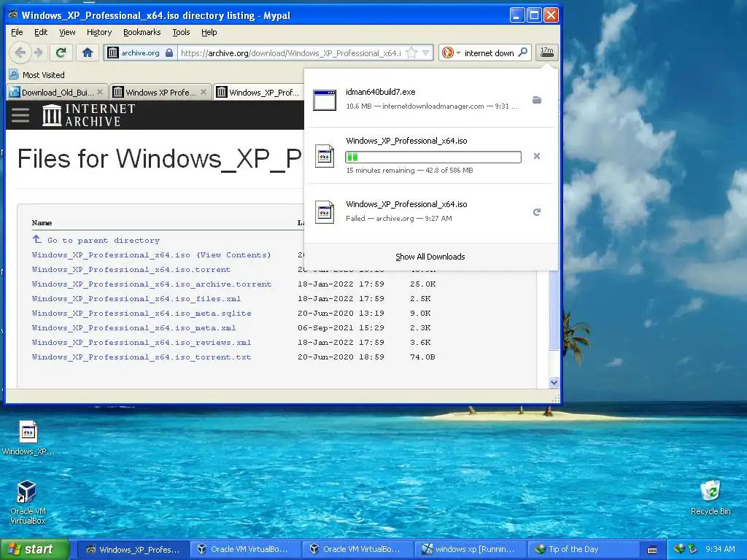Select the Windows_XP desktop file icon
The height and width of the screenshot is (560, 747).
[28, 438]
